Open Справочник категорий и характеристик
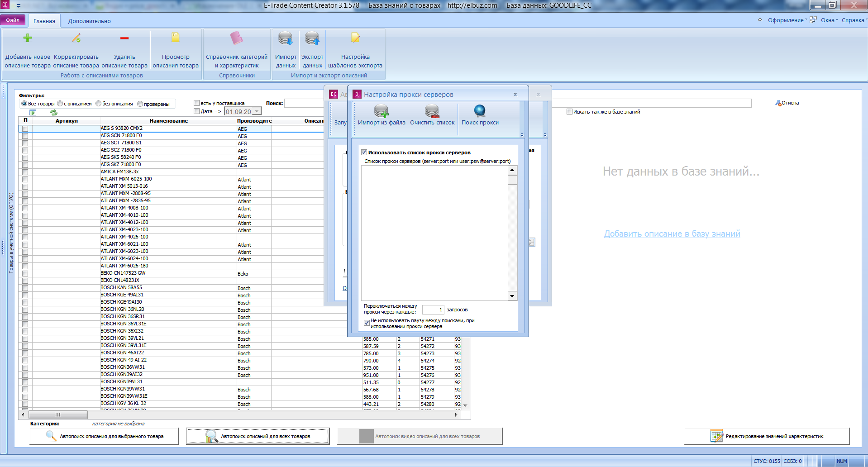The image size is (868, 467). point(237,50)
